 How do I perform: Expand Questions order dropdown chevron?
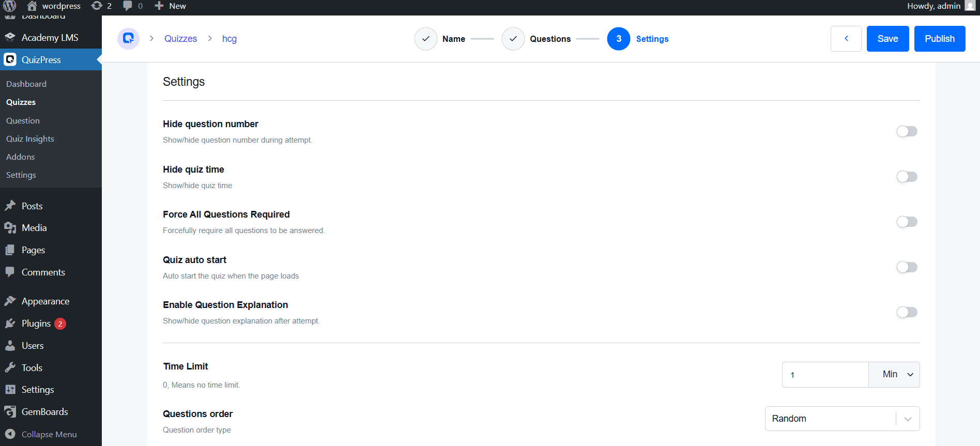pos(908,419)
